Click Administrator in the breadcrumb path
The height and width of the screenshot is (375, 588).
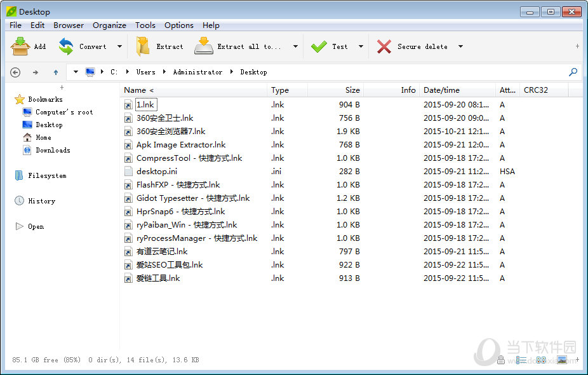pos(197,72)
